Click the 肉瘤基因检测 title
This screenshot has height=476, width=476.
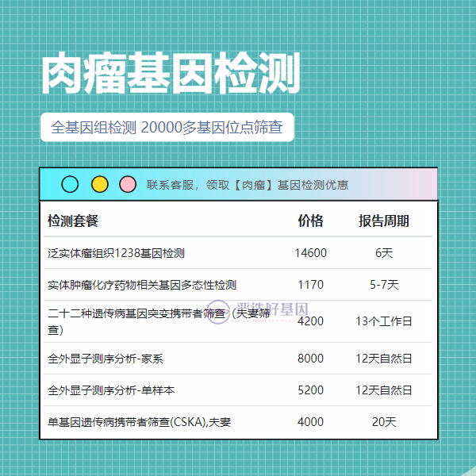tap(171, 73)
